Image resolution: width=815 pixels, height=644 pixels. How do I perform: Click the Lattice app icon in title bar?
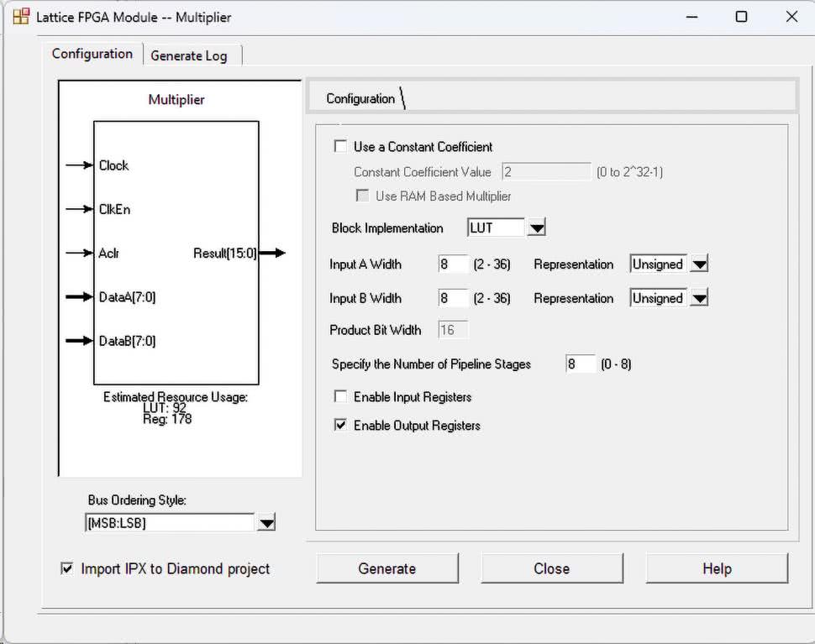click(20, 17)
